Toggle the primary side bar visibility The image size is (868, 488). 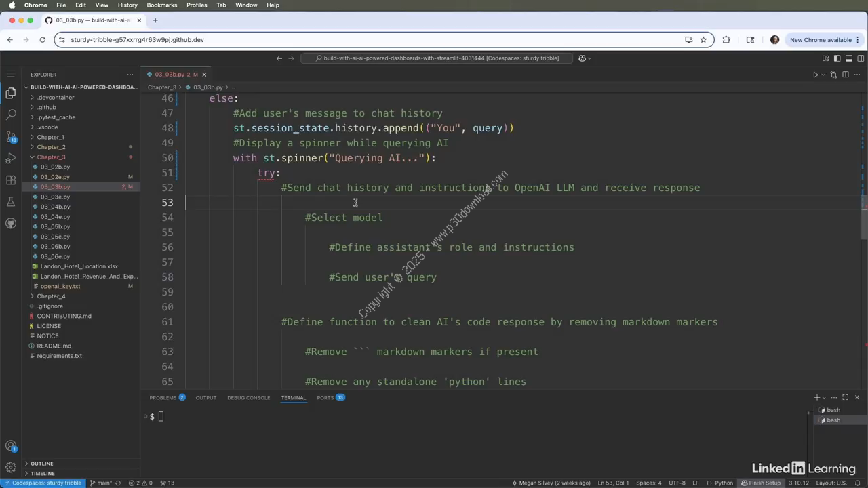[x=837, y=58]
